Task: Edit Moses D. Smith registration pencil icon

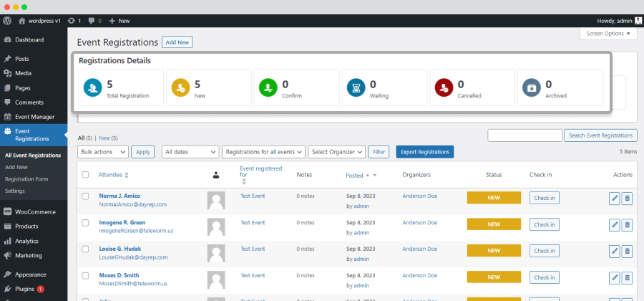Action: [x=615, y=277]
